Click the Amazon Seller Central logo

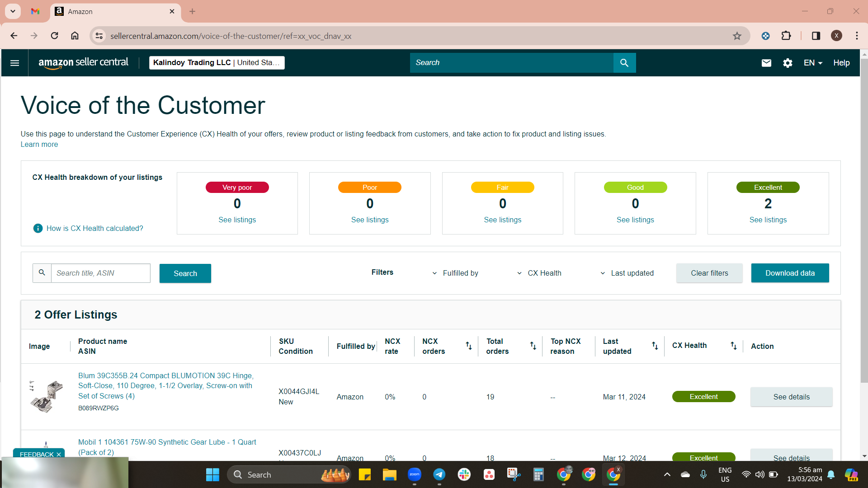click(x=84, y=63)
